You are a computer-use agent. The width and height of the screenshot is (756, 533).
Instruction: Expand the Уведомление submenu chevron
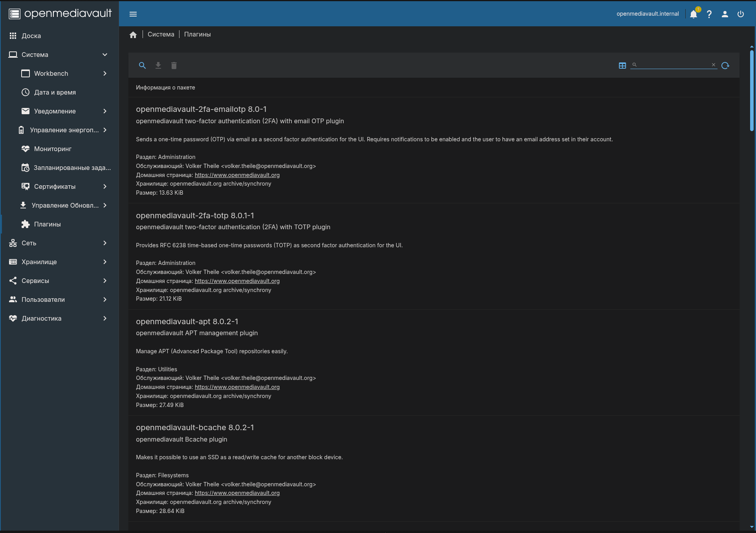(x=105, y=111)
